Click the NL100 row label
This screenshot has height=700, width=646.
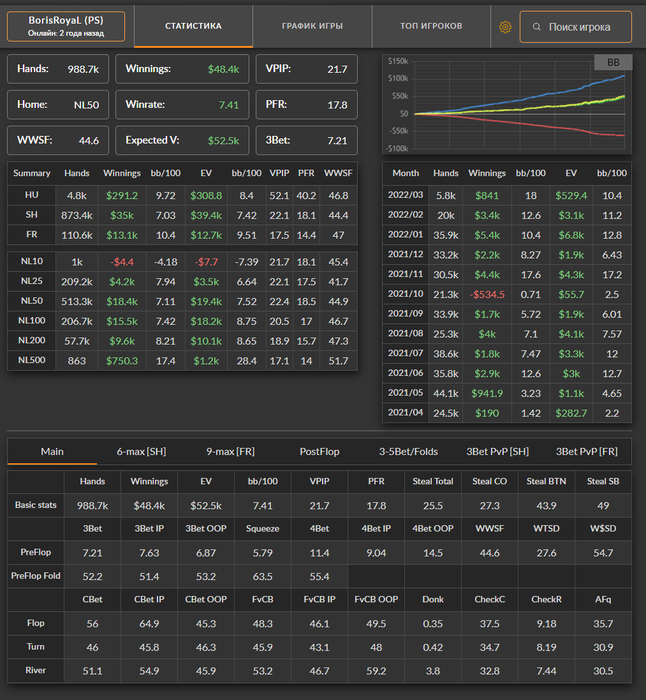tap(32, 320)
